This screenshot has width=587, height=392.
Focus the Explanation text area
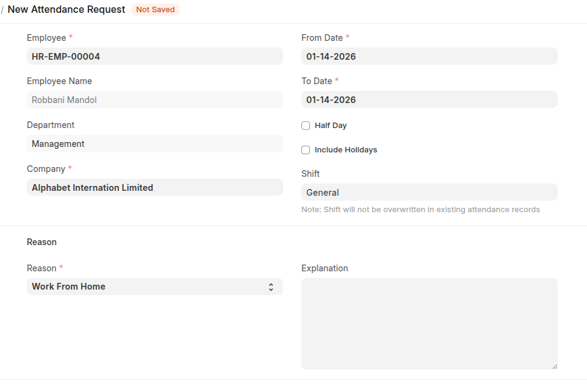pos(429,323)
